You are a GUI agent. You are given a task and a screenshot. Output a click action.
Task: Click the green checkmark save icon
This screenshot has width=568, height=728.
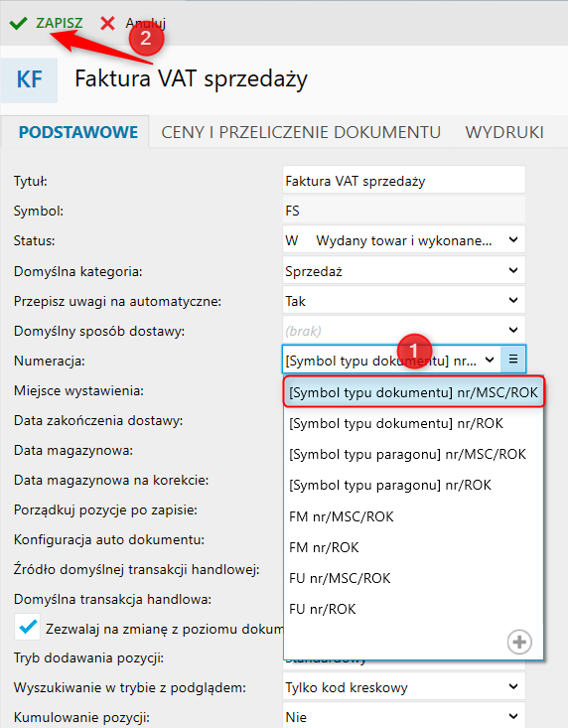tap(18, 23)
